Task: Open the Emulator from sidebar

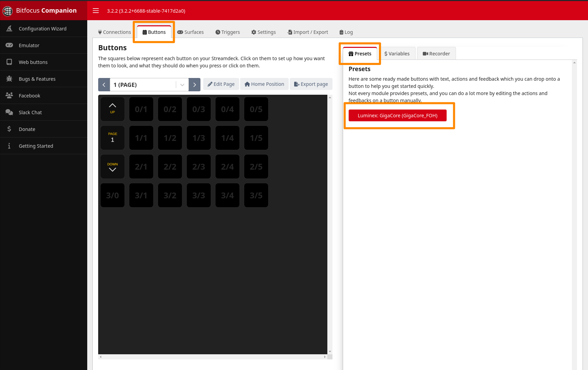Action: coord(29,45)
